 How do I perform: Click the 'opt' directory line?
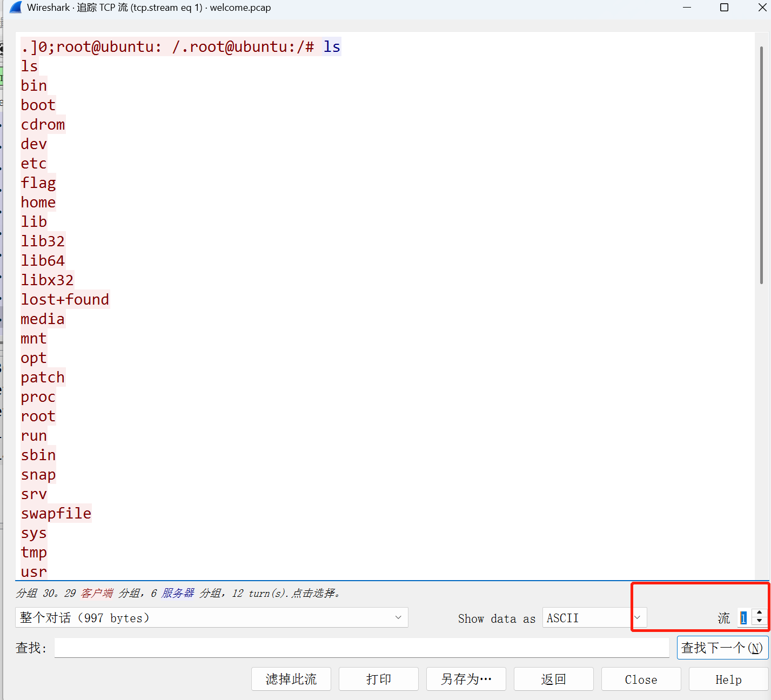pyautogui.click(x=34, y=358)
